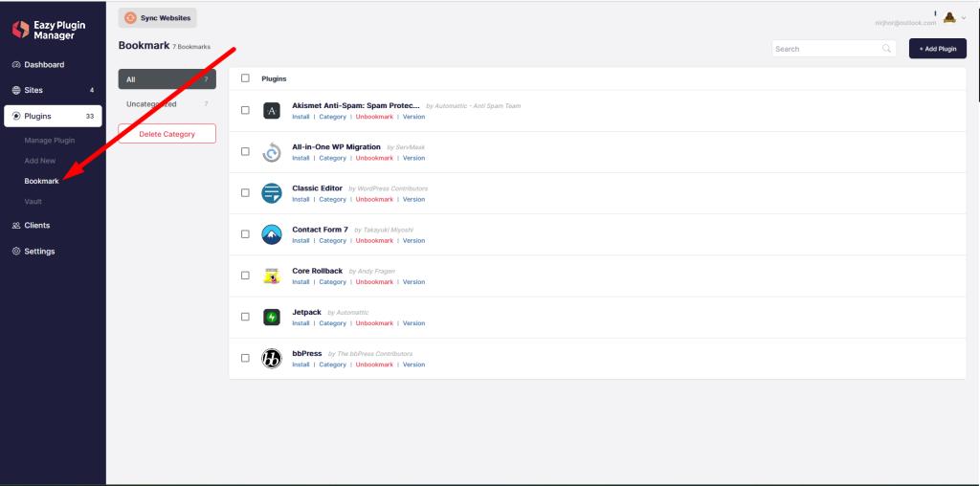980x486 pixels.
Task: Open Manage Plugin submenu item
Action: 50,141
